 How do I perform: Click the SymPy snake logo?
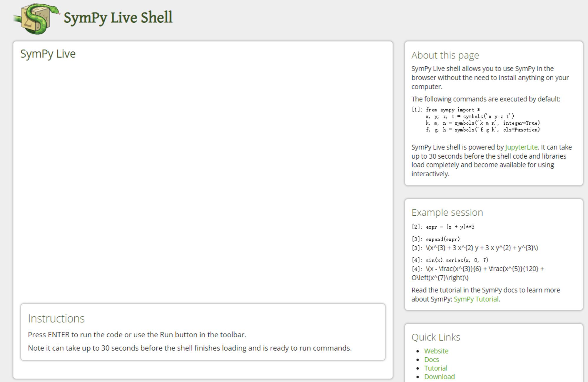click(36, 19)
